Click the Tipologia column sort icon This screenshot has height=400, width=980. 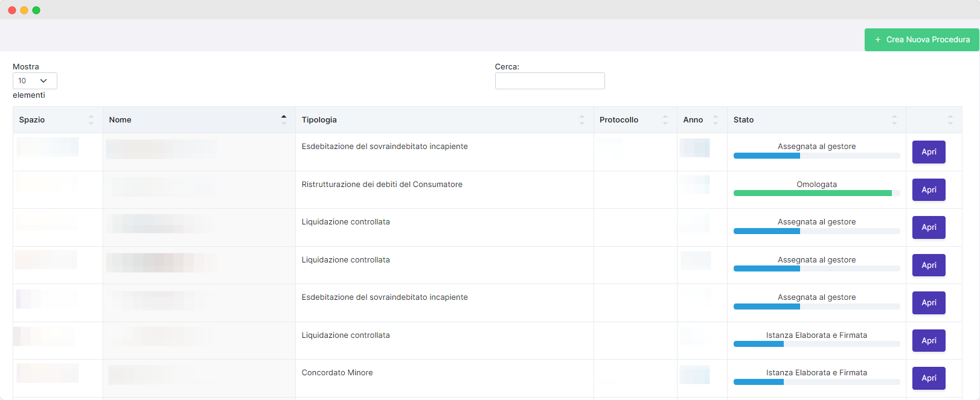[x=582, y=120]
